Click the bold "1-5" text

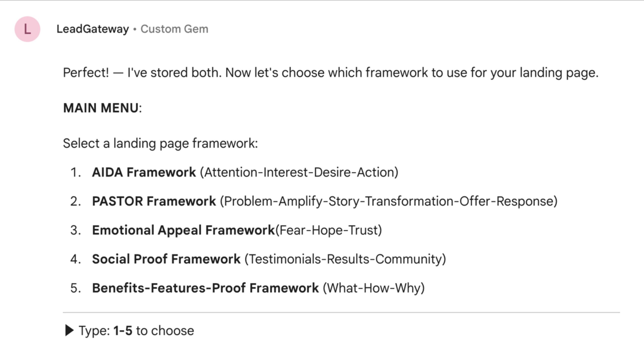(x=123, y=331)
